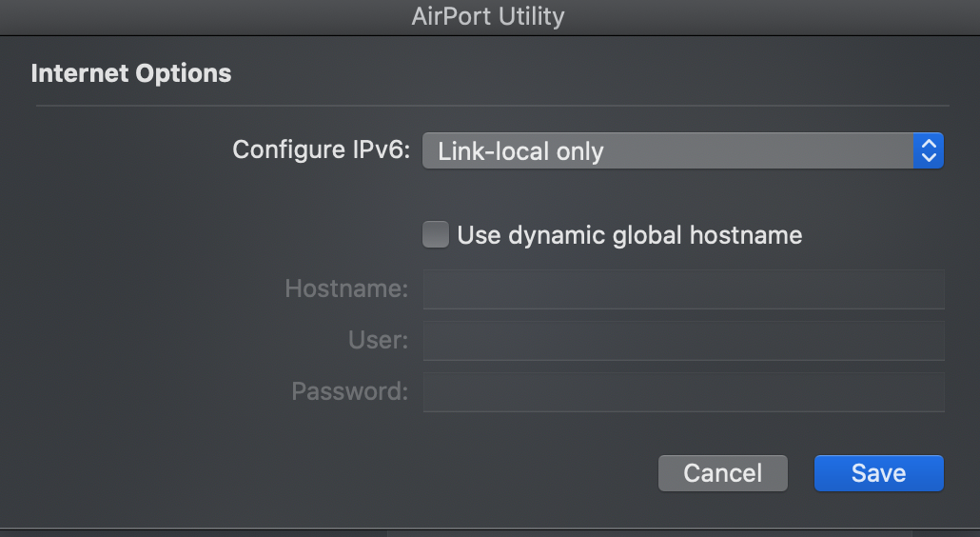Viewport: 980px width, 537px height.
Task: Click the Hostname label
Action: pos(346,288)
